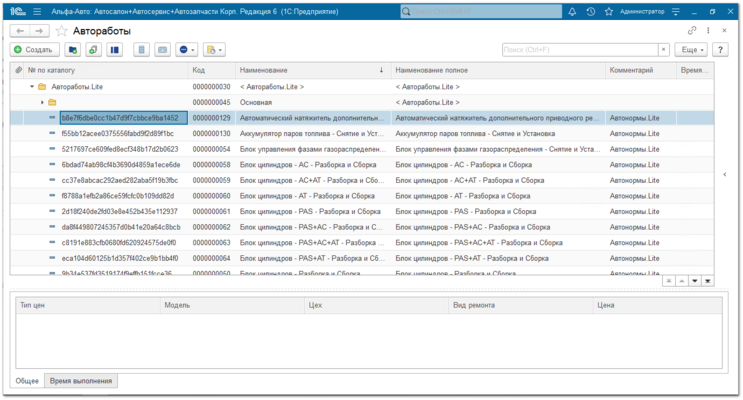Viewport: 743px width, 400px height.
Task: Open the document-clock dropdown button
Action: click(x=214, y=50)
